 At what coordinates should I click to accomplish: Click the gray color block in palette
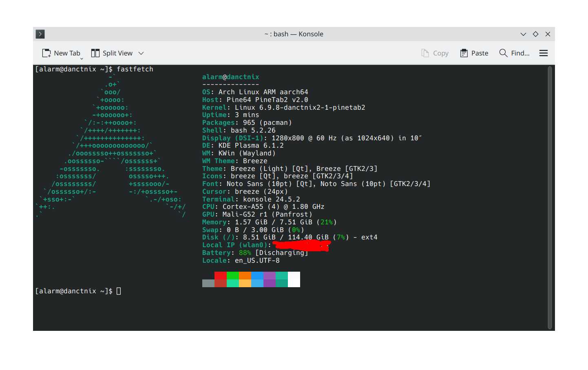[208, 283]
